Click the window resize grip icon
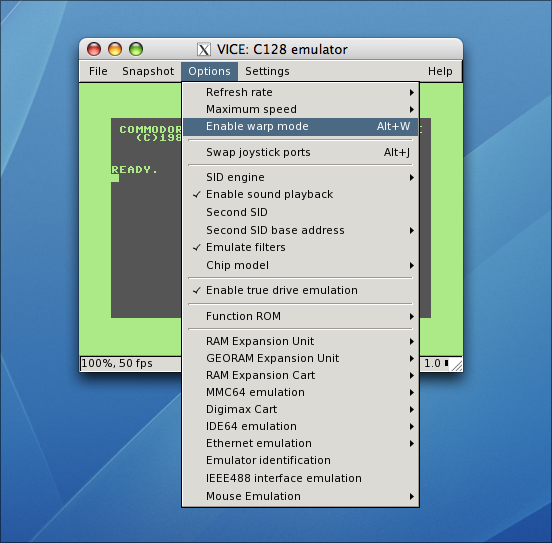 457,365
